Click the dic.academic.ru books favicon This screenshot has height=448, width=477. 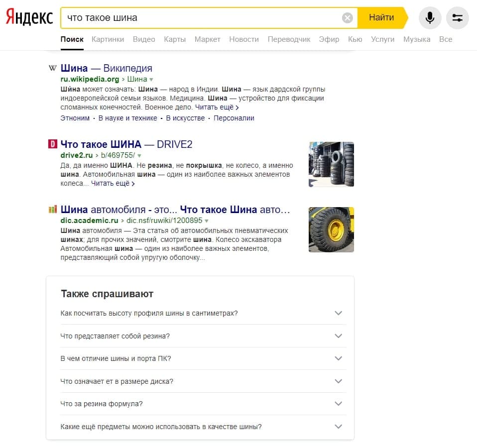53,209
